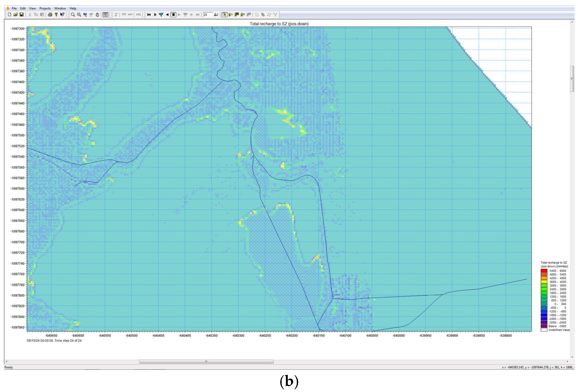Activate the Pan hand tool
The image size is (578, 392).
click(x=97, y=15)
